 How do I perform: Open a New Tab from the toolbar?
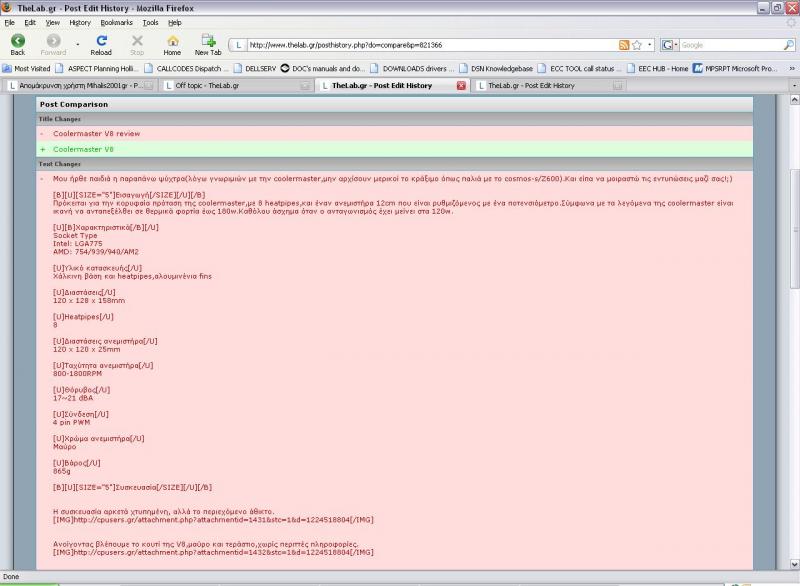click(208, 45)
